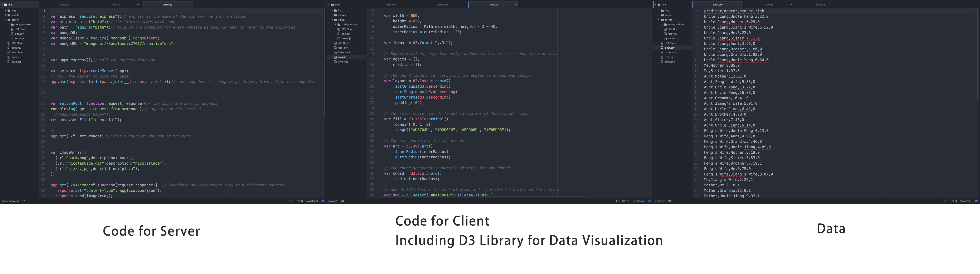Click final folder icon in left server.js window
The height and width of the screenshot is (274, 980).
6,5
